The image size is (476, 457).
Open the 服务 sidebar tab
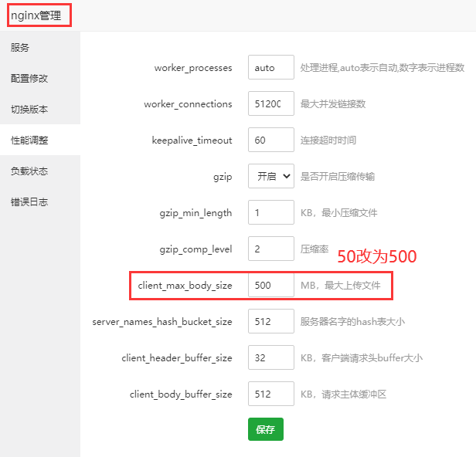click(40, 48)
